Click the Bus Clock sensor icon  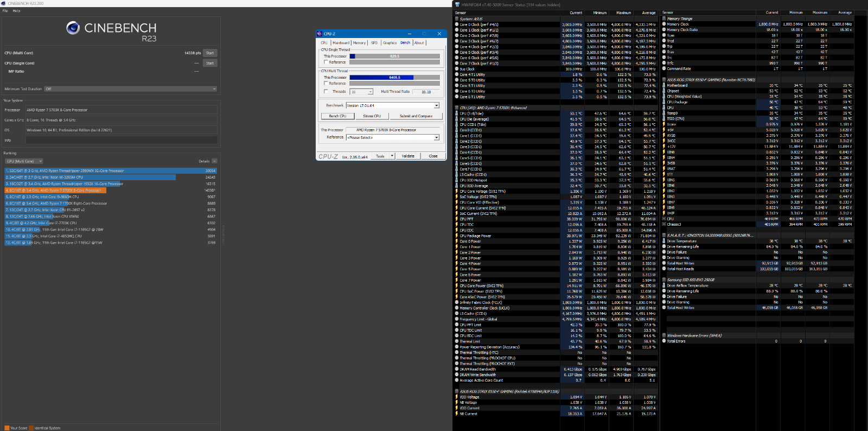(x=457, y=69)
